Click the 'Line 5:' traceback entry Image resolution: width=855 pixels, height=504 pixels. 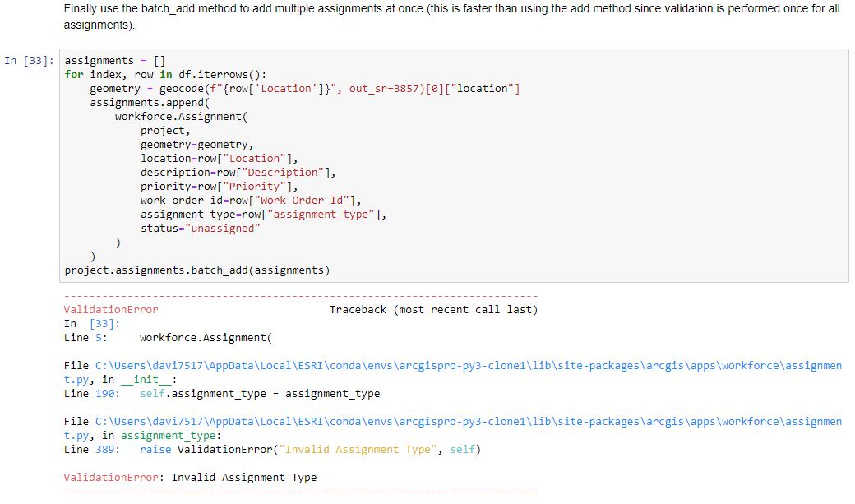(x=168, y=338)
